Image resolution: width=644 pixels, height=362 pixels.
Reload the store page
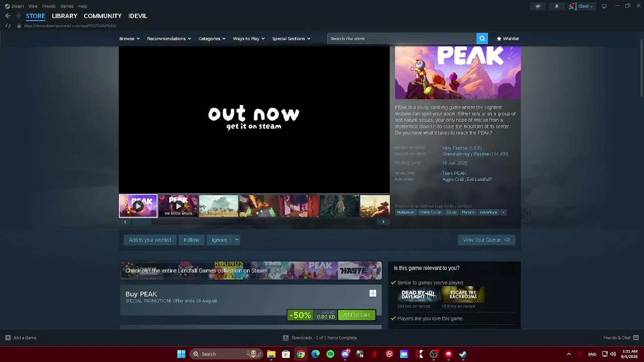click(x=8, y=26)
